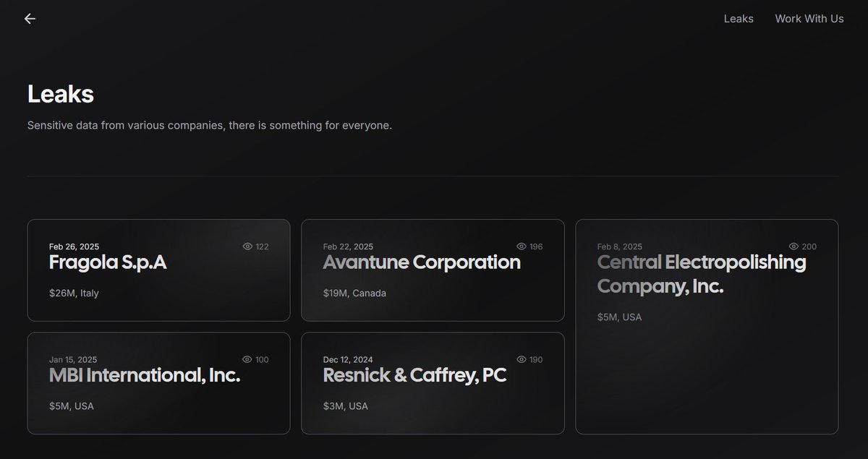This screenshot has width=868, height=459.
Task: Click $5M, USA on MBI International card
Action: [x=72, y=406]
